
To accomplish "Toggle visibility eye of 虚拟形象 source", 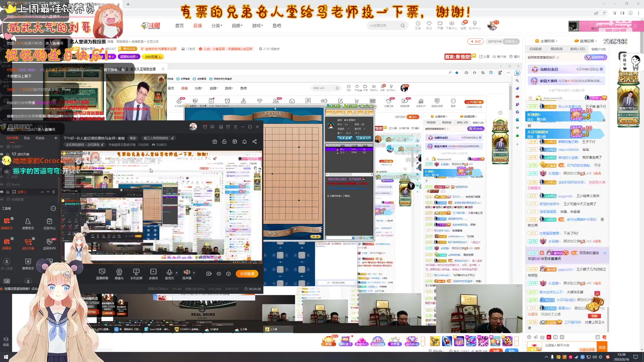I will 2,154.
